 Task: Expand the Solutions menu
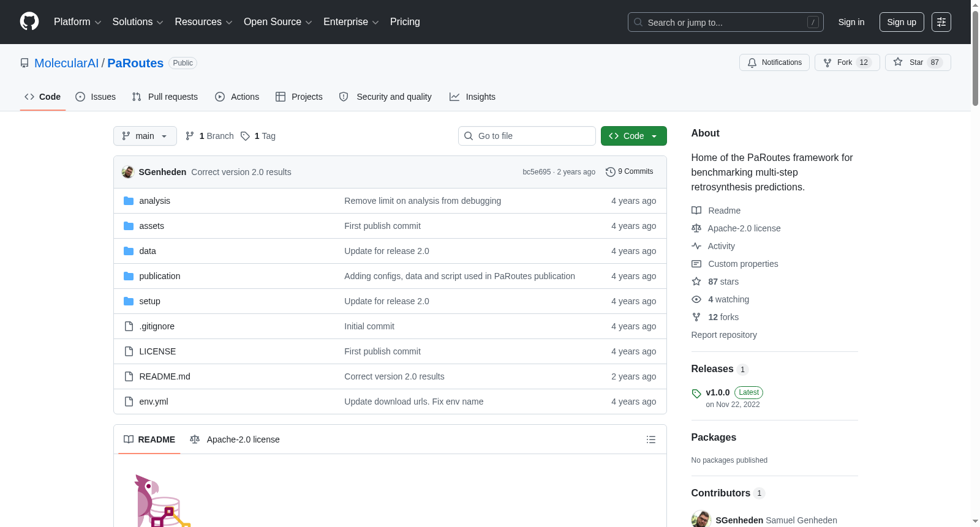(138, 22)
